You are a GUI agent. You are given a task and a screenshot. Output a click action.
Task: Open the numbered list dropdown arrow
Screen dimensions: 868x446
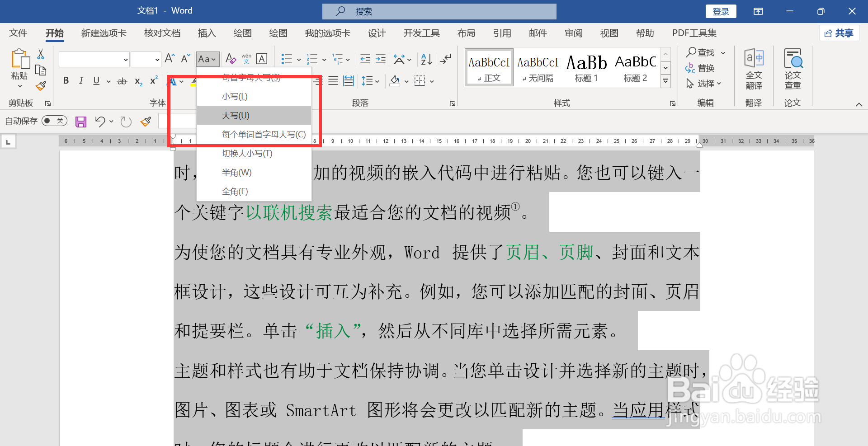click(324, 59)
